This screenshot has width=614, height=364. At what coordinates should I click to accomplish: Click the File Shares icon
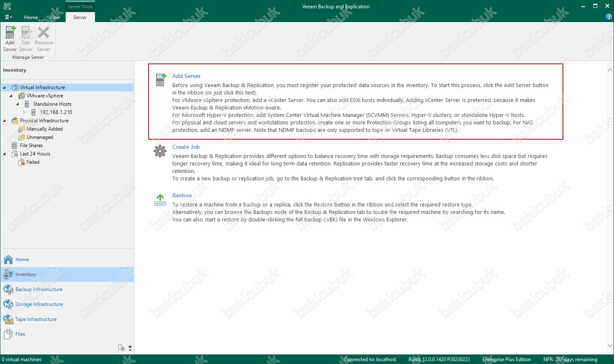click(15, 146)
